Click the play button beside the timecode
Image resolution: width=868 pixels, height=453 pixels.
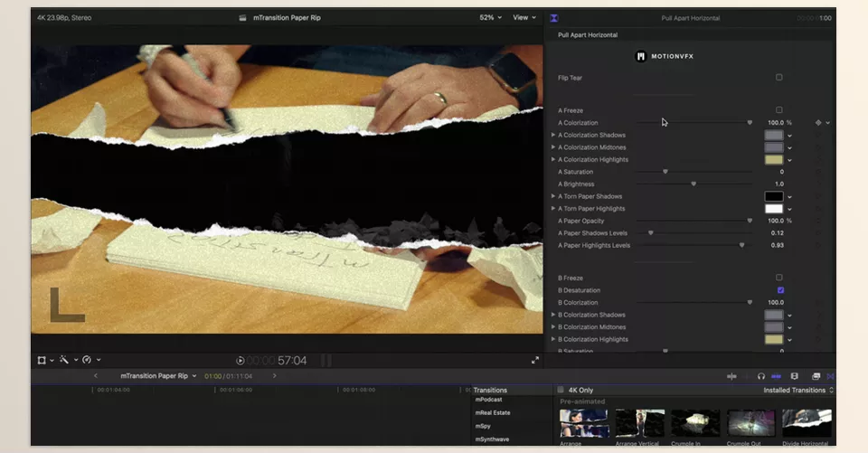(x=241, y=361)
